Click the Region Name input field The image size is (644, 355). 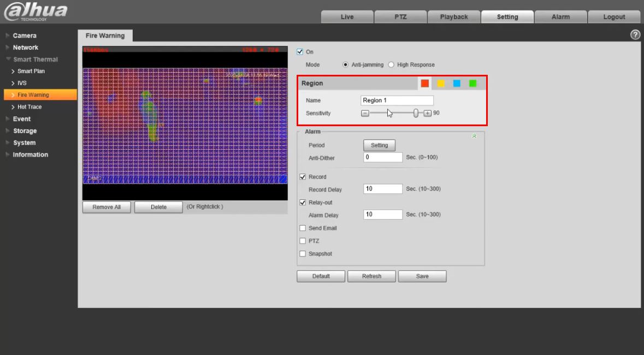pos(397,100)
